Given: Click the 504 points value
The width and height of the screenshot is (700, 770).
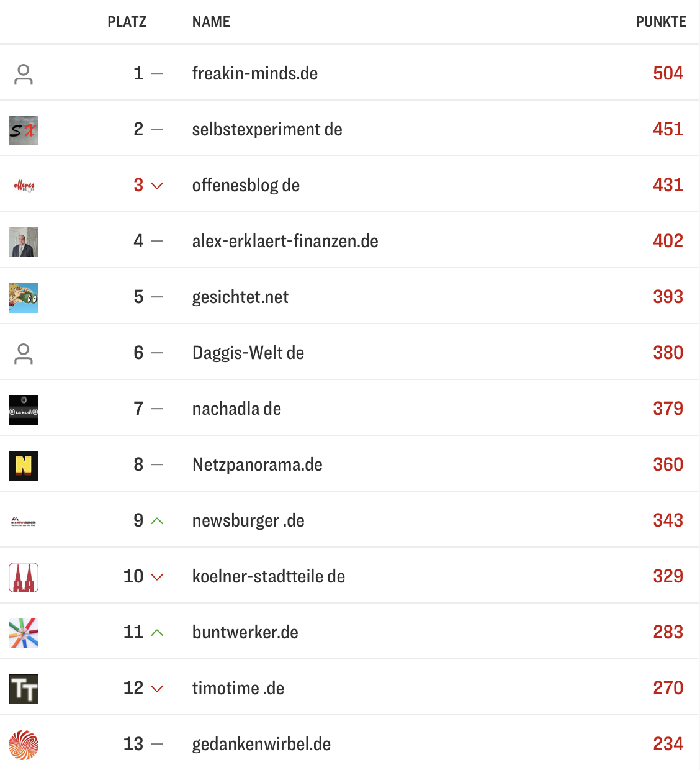Looking at the screenshot, I should coord(668,73).
